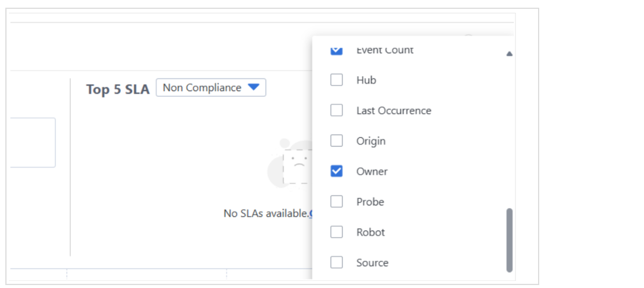
Task: Click the empty box left of Top 5 SLA
Action: tap(33, 143)
